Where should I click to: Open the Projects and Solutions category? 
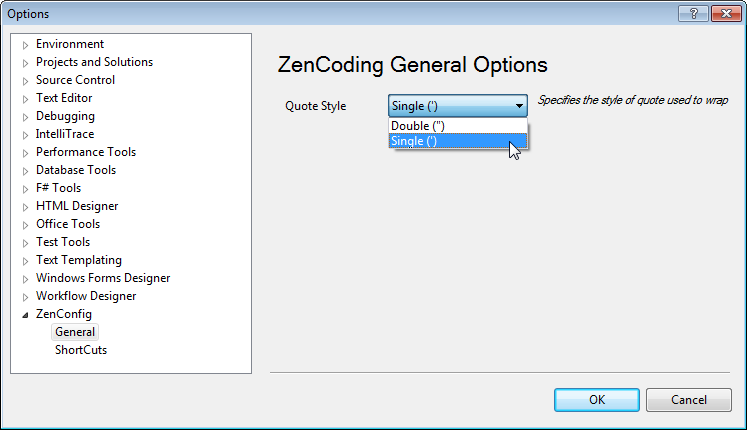point(94,62)
